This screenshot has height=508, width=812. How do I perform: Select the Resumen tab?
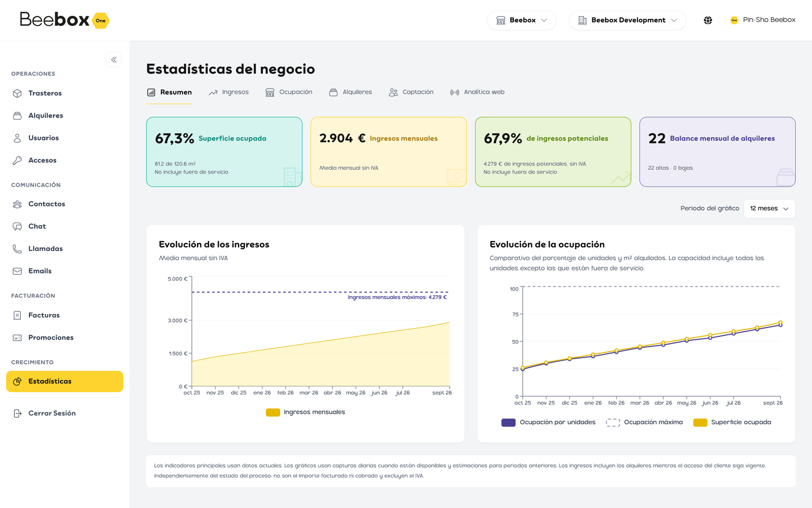(169, 92)
